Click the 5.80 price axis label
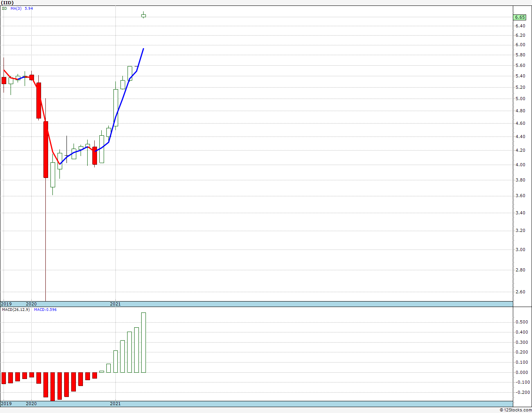This screenshot has height=413, width=532. (x=520, y=55)
